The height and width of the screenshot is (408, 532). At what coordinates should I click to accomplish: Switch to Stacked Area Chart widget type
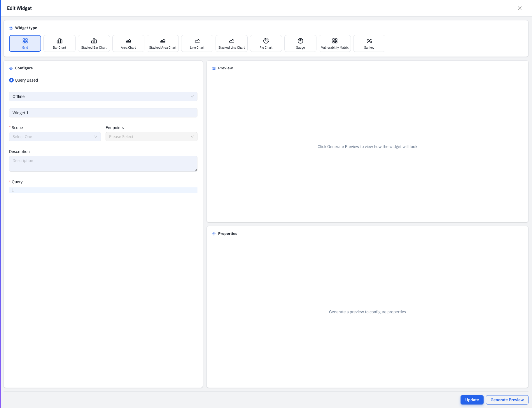click(163, 43)
